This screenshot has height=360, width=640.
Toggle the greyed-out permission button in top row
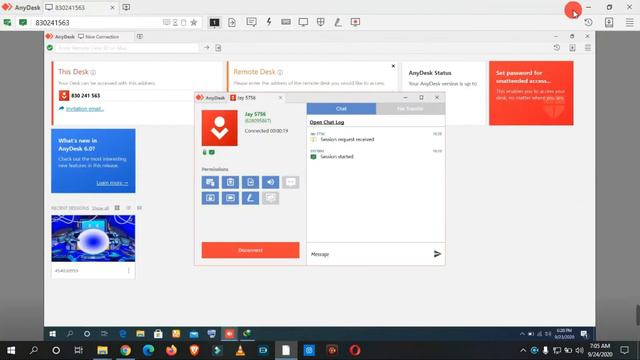click(x=291, y=182)
